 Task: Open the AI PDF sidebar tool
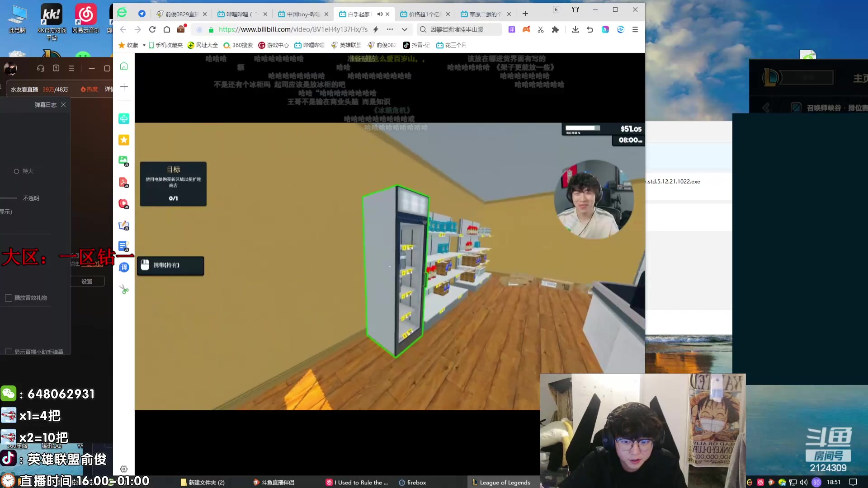(x=124, y=182)
